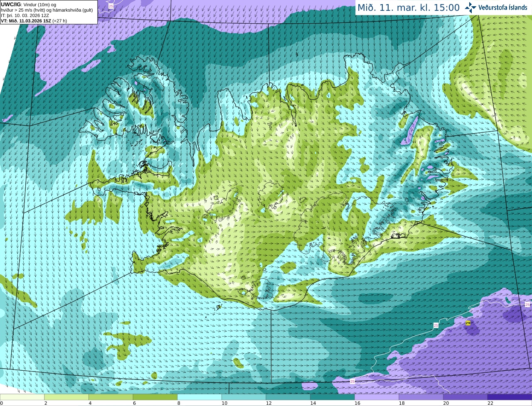
Task: Click the '2' tick label on the wind scale
Action: pyautogui.click(x=46, y=403)
